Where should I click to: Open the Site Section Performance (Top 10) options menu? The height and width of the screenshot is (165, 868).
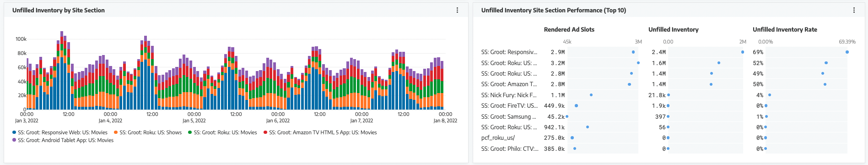854,10
